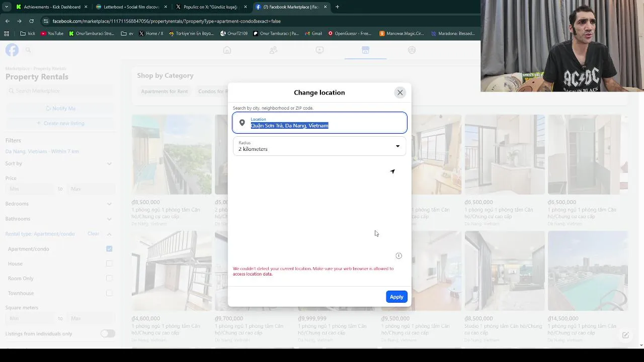Select Apartments for Rent category chip
The image size is (644, 362).
(165, 92)
